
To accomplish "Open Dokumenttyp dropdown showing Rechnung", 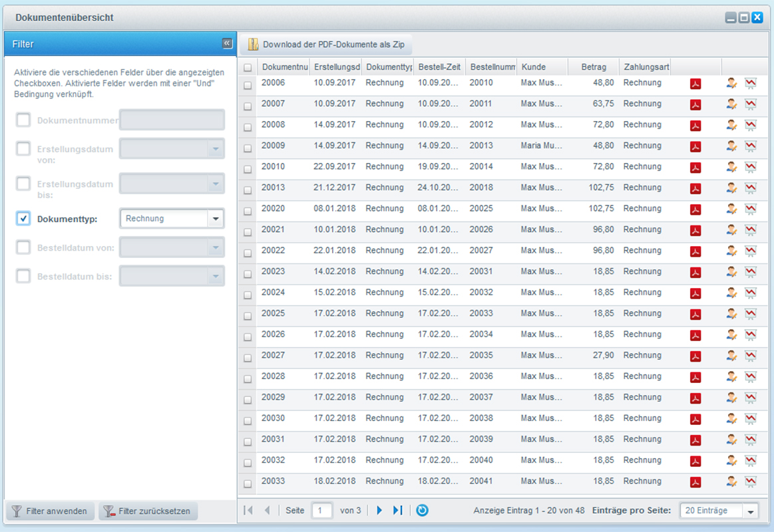I will click(216, 218).
